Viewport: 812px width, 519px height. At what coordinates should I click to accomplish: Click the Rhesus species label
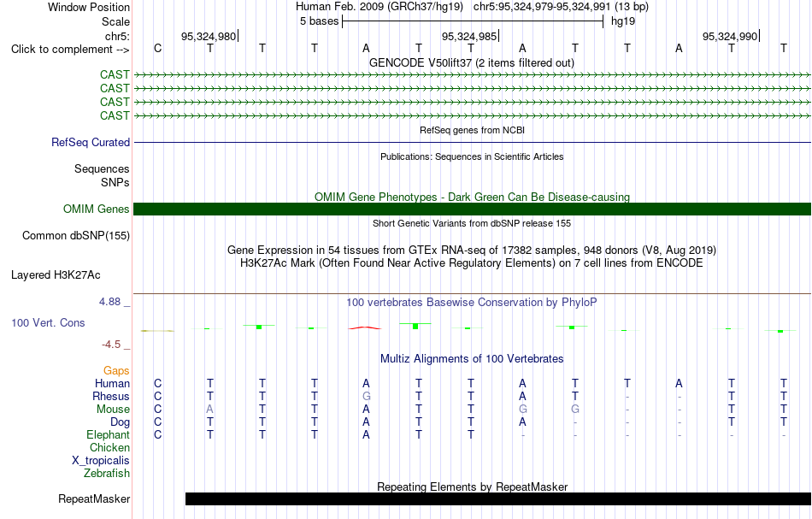(x=111, y=397)
